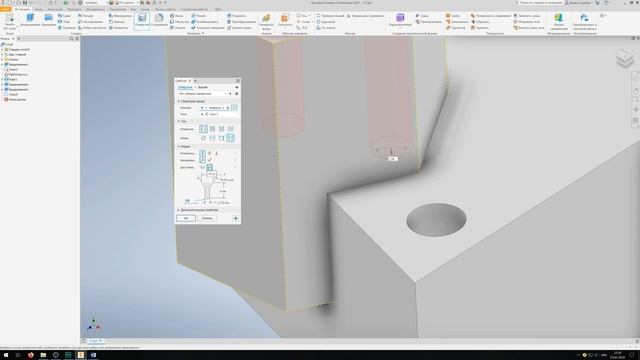Click the help search field in title bar
Image resolution: width=640 pixels, height=360 pixels.
click(x=539, y=2)
